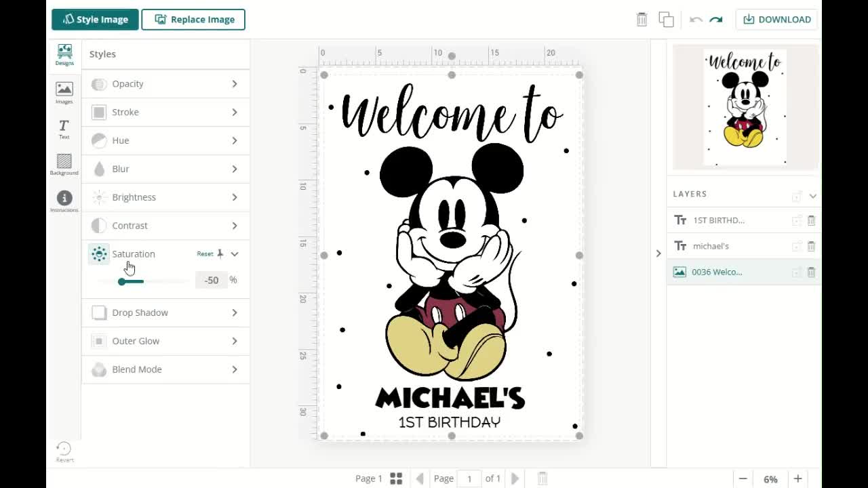The width and height of the screenshot is (868, 488).
Task: Click the 6% zoom level value
Action: click(770, 479)
